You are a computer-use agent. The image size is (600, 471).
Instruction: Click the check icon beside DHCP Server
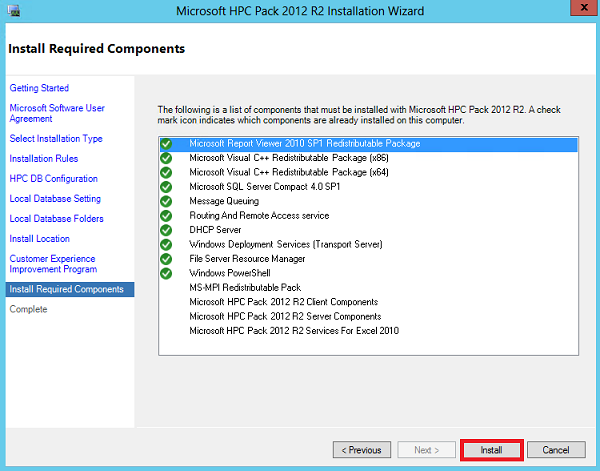[x=166, y=230]
